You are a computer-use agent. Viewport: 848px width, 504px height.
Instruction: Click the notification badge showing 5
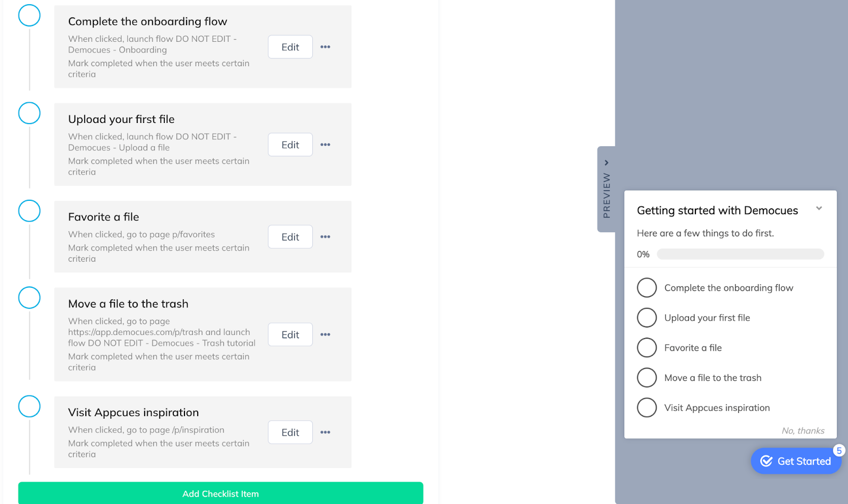[839, 450]
